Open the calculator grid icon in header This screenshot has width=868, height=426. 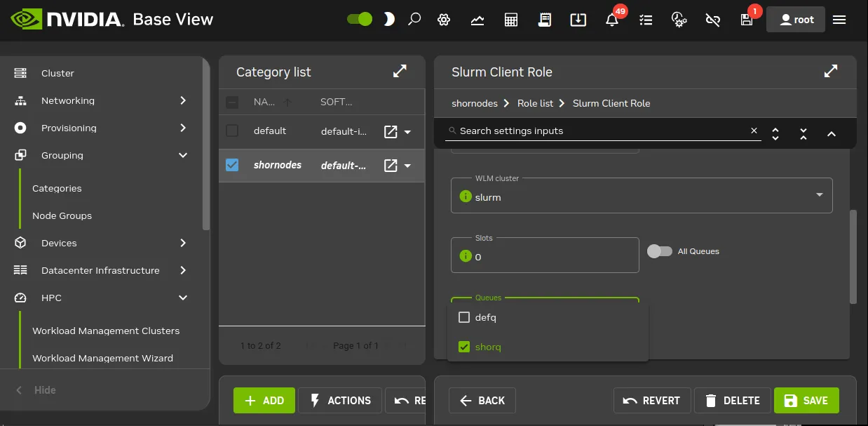[x=511, y=20]
